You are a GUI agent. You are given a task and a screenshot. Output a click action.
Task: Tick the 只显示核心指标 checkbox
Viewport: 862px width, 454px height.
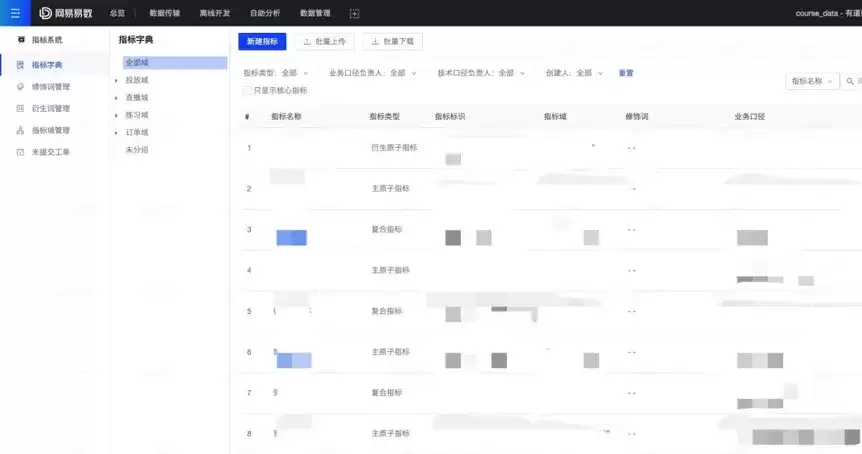tap(247, 90)
